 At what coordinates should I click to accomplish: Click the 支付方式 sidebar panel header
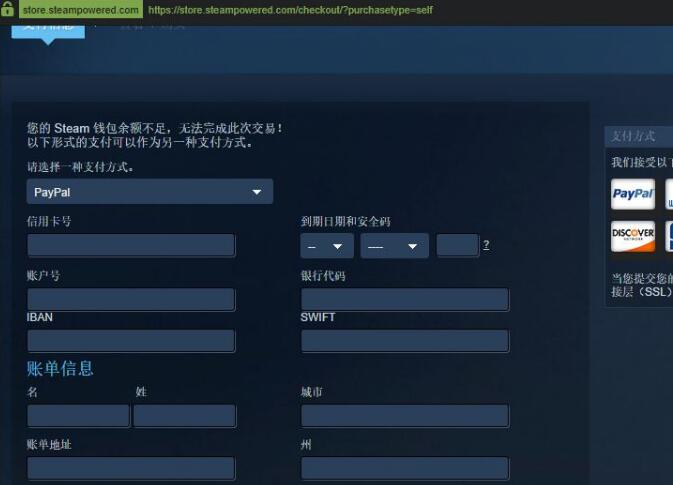pos(639,136)
